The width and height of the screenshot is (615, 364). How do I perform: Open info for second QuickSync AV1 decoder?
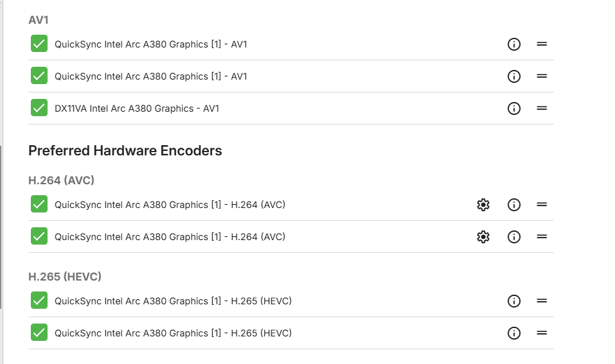514,76
